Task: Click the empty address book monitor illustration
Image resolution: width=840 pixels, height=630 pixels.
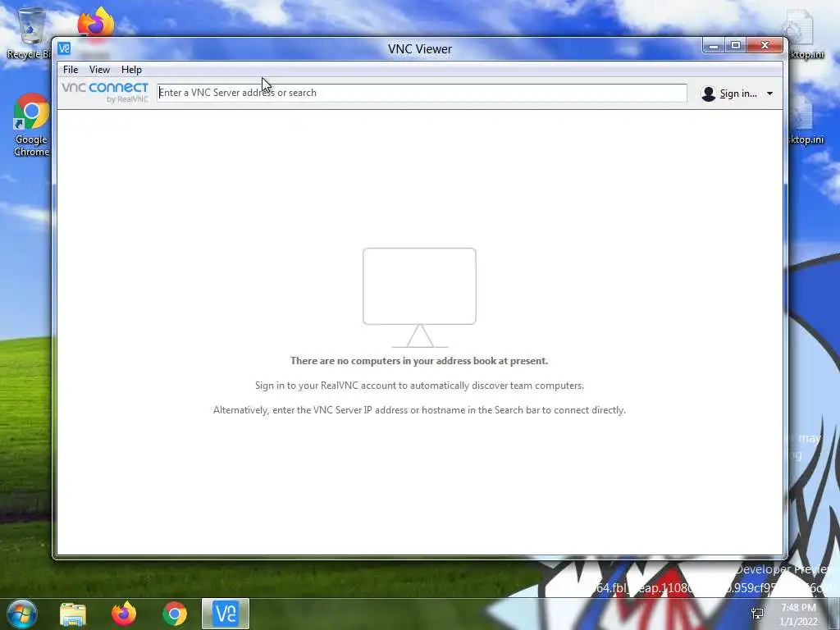Action: [x=419, y=297]
